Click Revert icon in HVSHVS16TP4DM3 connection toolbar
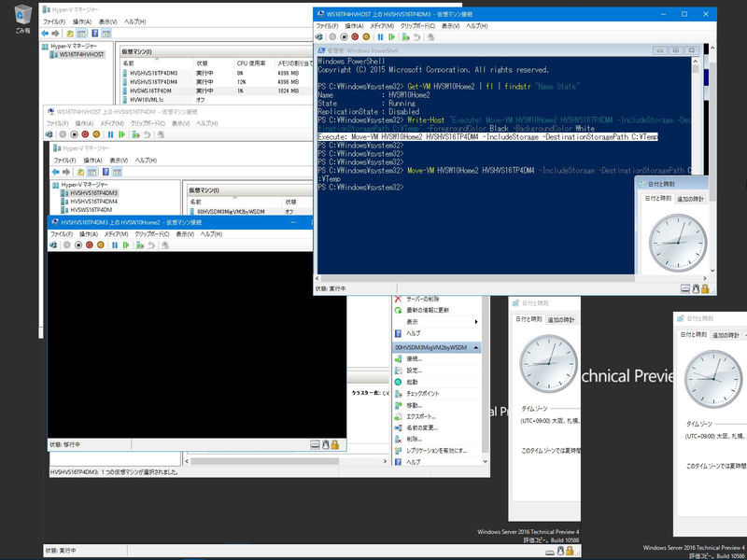Screen dimensions: 747x560 [416, 36]
